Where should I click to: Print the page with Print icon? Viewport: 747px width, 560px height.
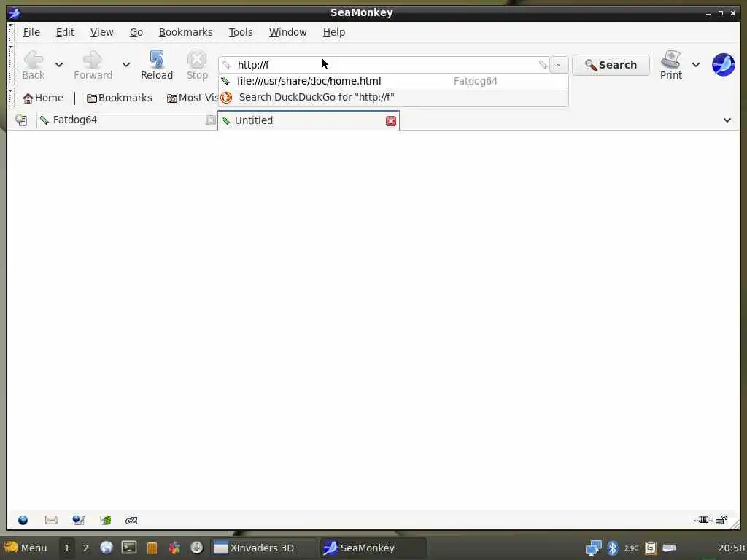pyautogui.click(x=671, y=65)
